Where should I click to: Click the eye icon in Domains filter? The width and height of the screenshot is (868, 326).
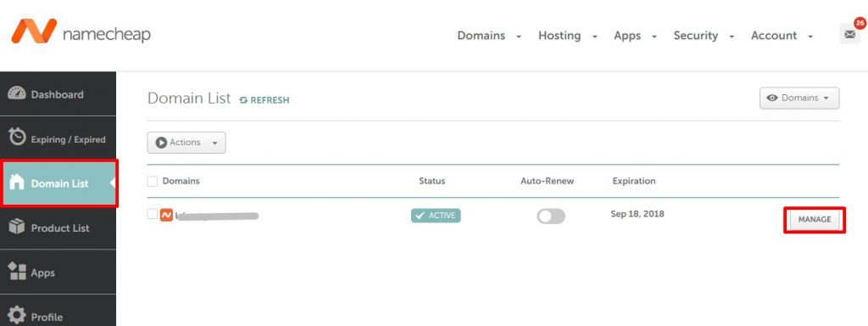[772, 98]
